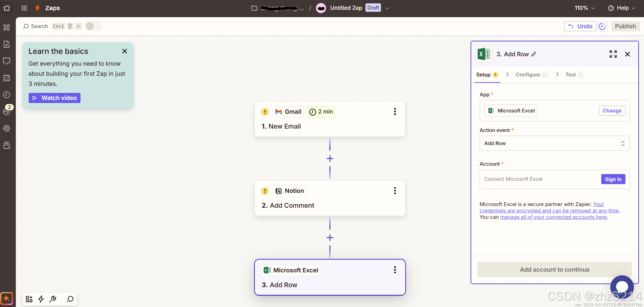
Task: Click the auto-layout canvas toolbar icon
Action: point(29,299)
